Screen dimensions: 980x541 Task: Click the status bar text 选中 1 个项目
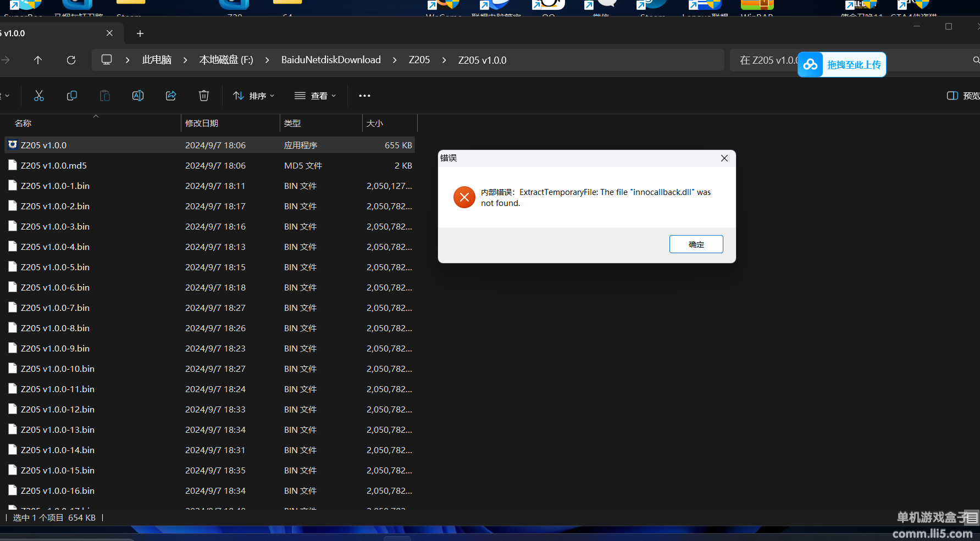tap(38, 517)
